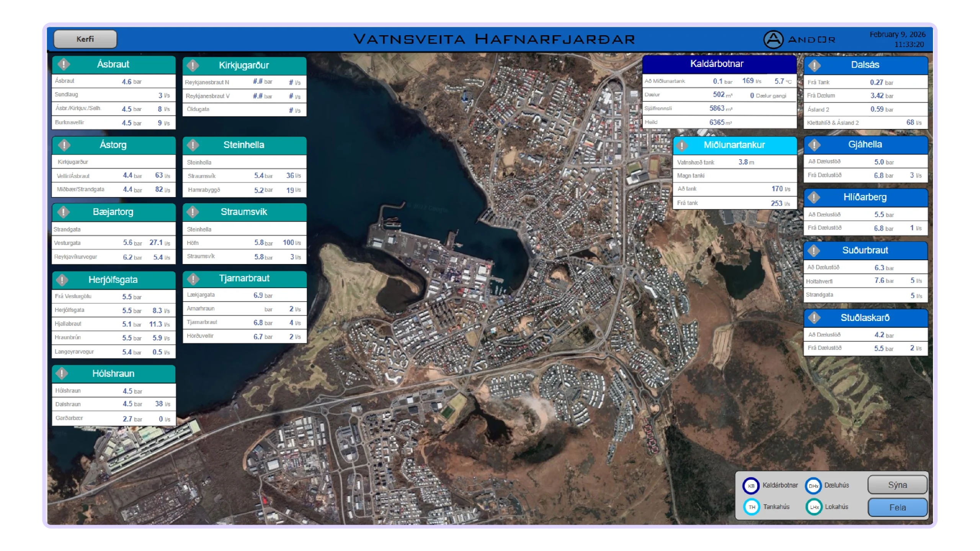Select the Miðbær/Strandgata row

click(114, 189)
